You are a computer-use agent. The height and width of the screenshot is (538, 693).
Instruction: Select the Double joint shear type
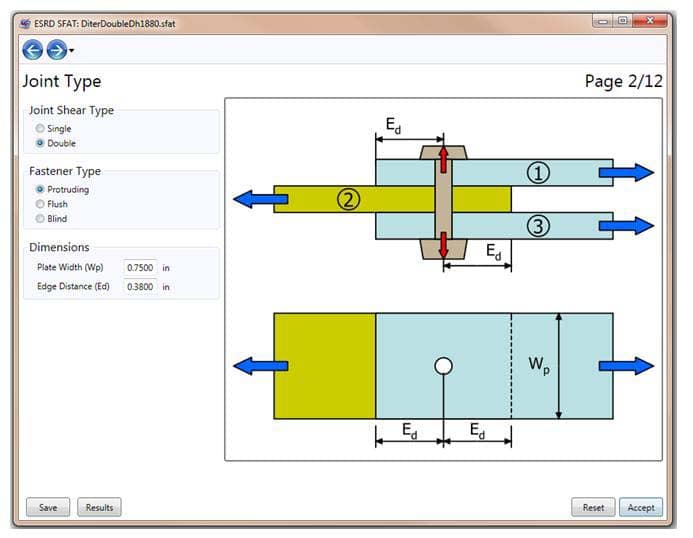(40, 143)
